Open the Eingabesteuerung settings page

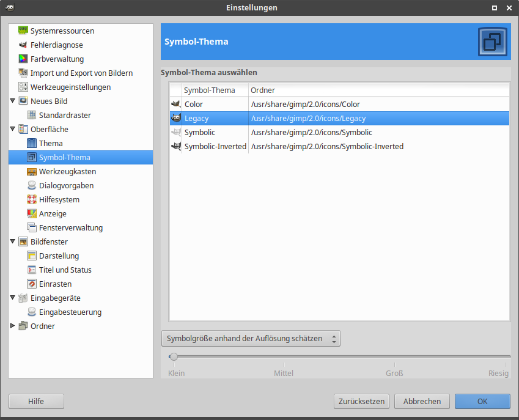[x=70, y=312]
